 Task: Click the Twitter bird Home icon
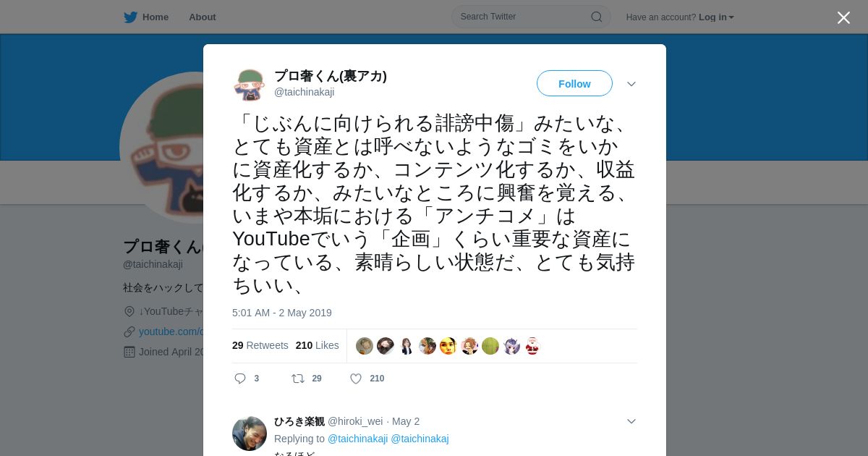(x=130, y=17)
